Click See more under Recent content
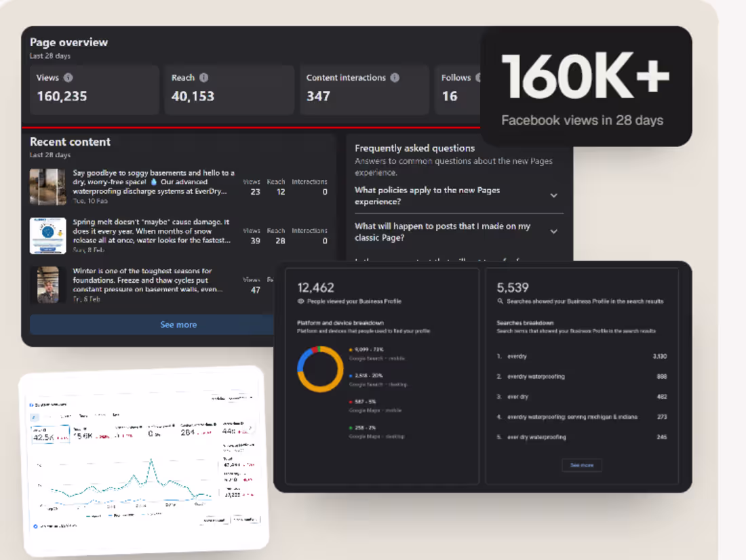This screenshot has height=560, width=746. pos(178,325)
